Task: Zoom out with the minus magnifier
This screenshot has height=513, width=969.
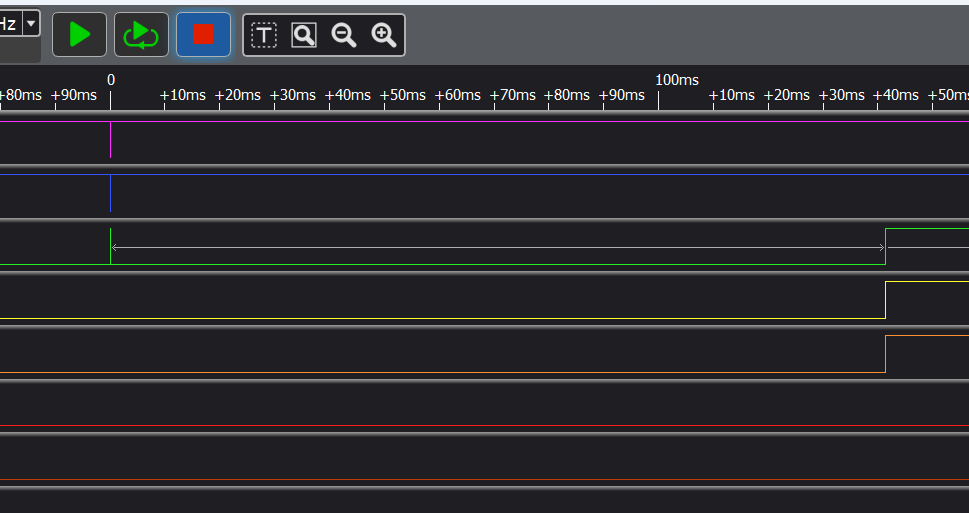Action: click(344, 36)
